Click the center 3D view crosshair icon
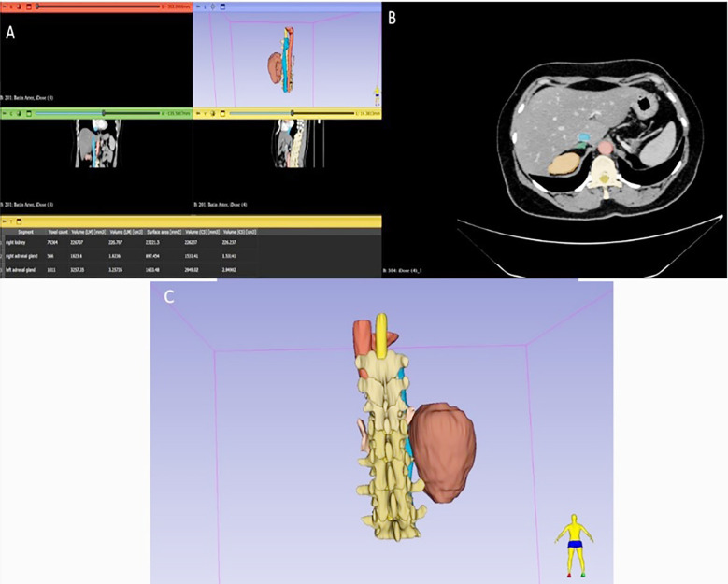Image resolution: width=728 pixels, height=584 pixels. (213, 7)
